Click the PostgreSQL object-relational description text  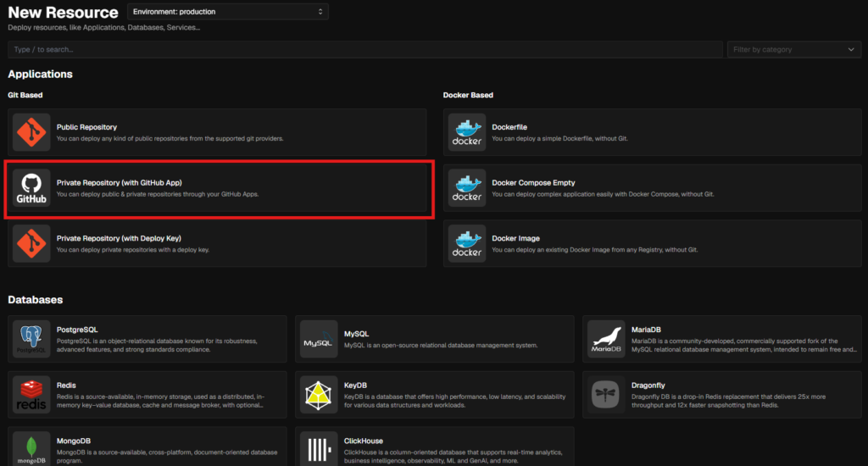click(157, 346)
